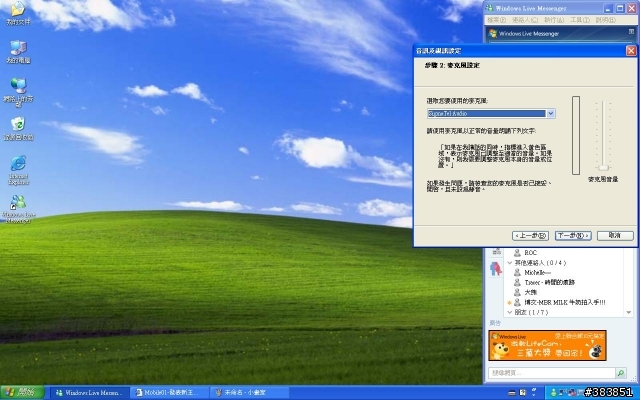Open the 工具 menu in Messenger
The height and width of the screenshot is (400, 640).
pos(580,20)
